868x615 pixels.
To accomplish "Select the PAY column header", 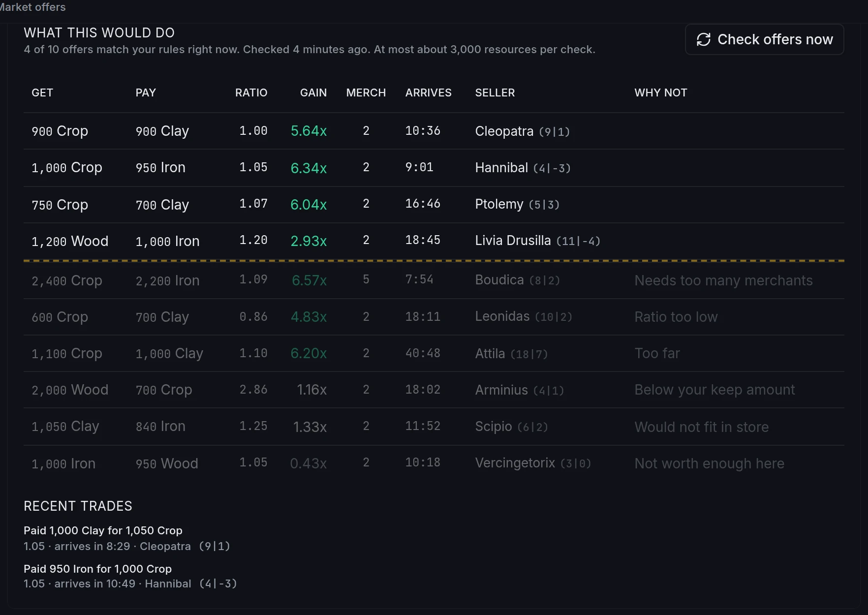I will coord(146,92).
